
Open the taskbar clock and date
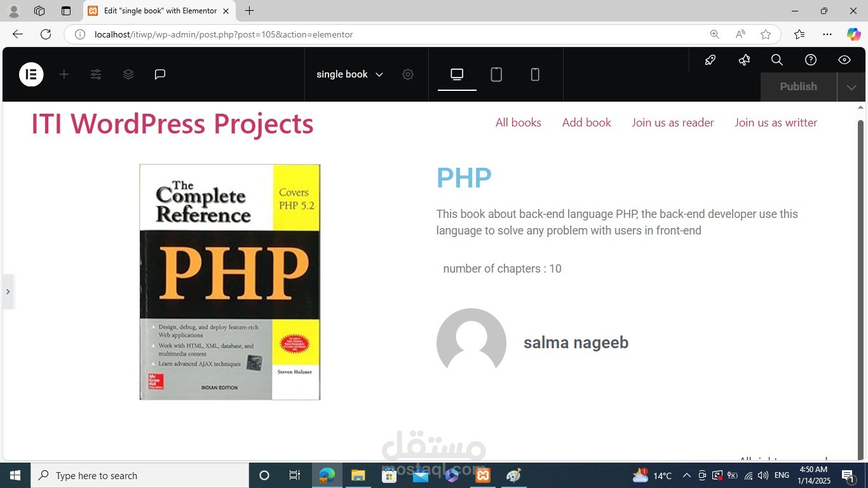(x=813, y=475)
